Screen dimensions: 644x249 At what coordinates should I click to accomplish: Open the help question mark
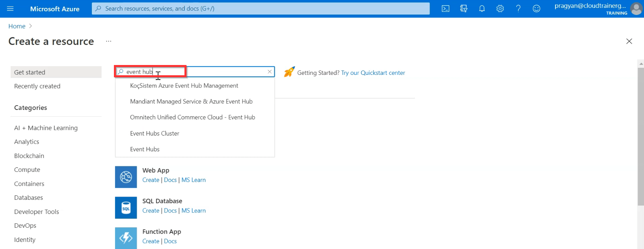[518, 9]
